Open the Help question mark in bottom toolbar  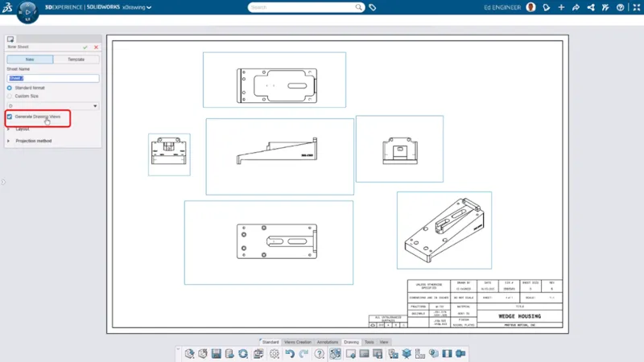point(320,353)
